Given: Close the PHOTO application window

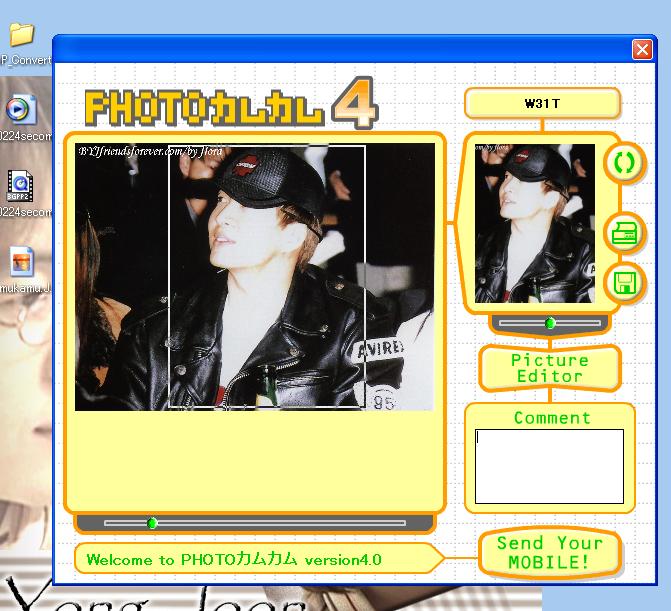Looking at the screenshot, I should point(642,49).
